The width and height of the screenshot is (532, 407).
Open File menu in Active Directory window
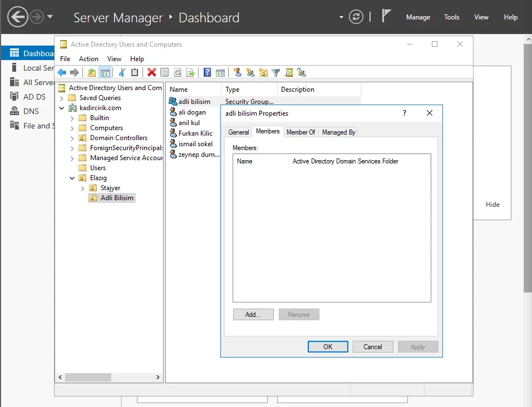[65, 58]
